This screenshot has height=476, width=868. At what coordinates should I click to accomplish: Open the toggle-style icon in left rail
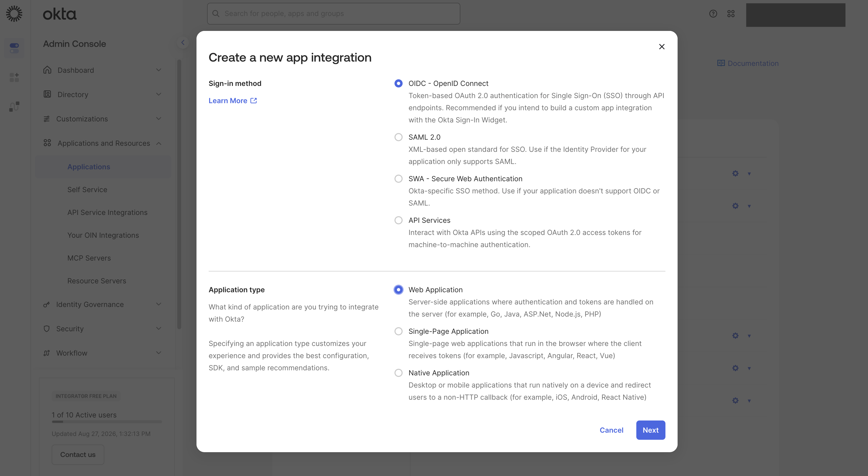(14, 48)
